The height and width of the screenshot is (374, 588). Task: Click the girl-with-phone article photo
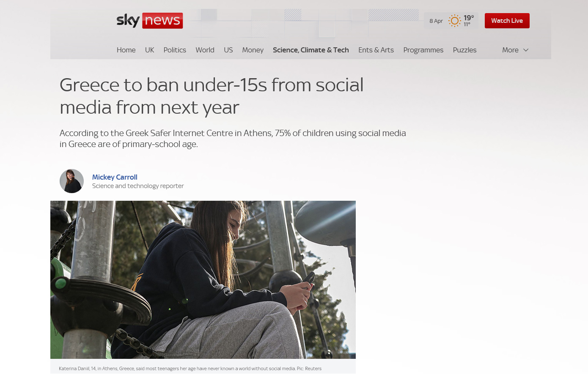[203, 280]
